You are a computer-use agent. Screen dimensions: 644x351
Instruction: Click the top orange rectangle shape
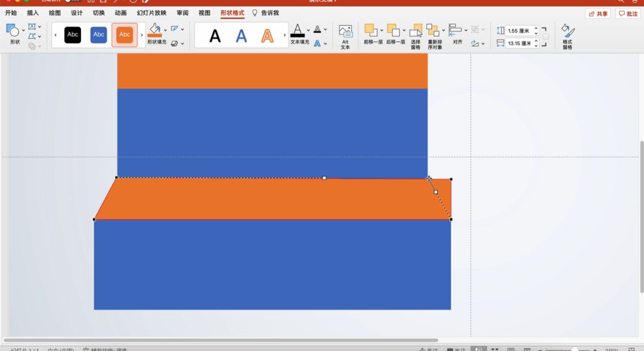pyautogui.click(x=273, y=71)
